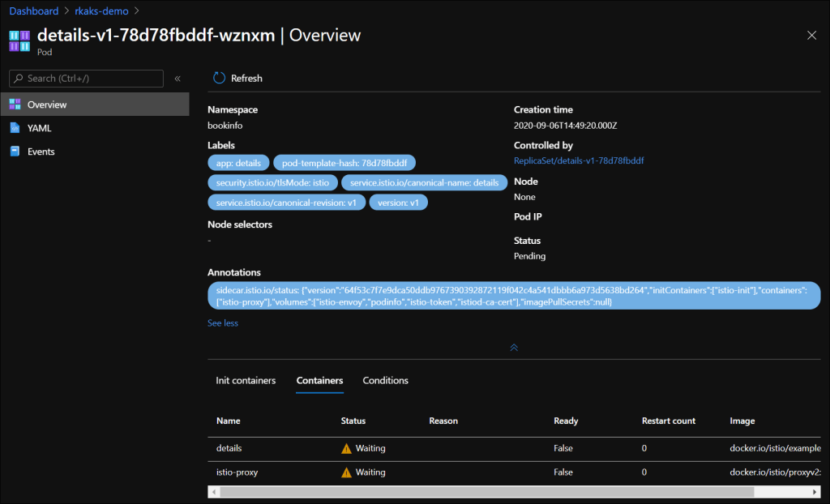Collapse annotations via the upward chevron
Screen dimensions: 830x504
[513, 347]
